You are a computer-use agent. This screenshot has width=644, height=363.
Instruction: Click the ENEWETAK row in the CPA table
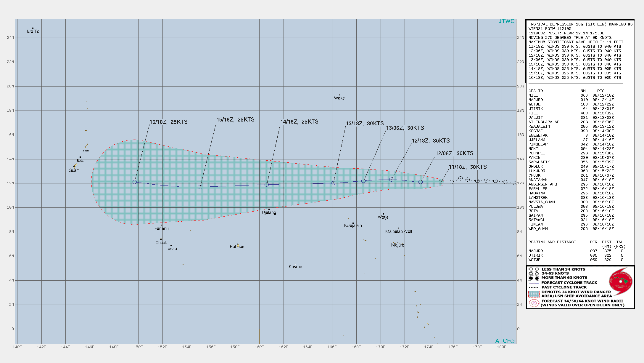click(571, 135)
